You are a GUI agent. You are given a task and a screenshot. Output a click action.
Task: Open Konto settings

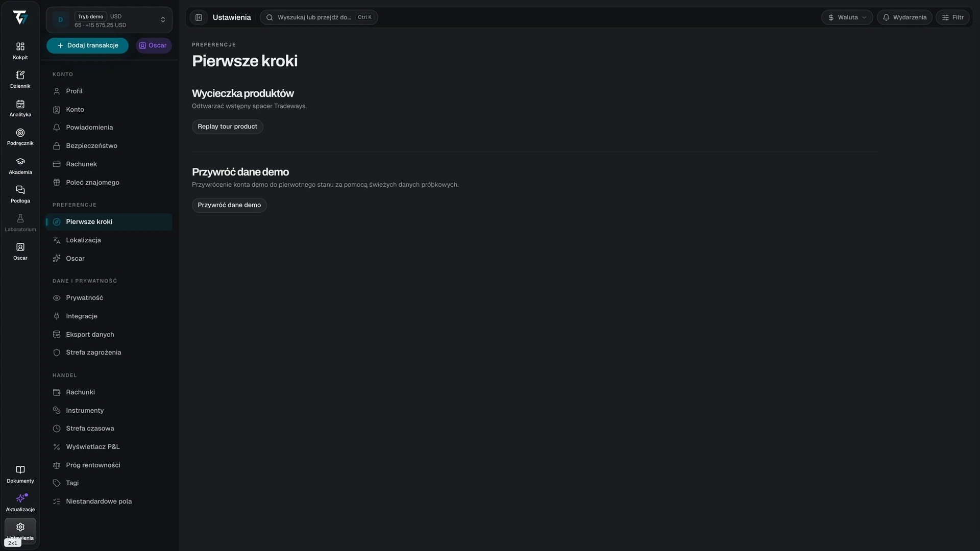[109, 110]
